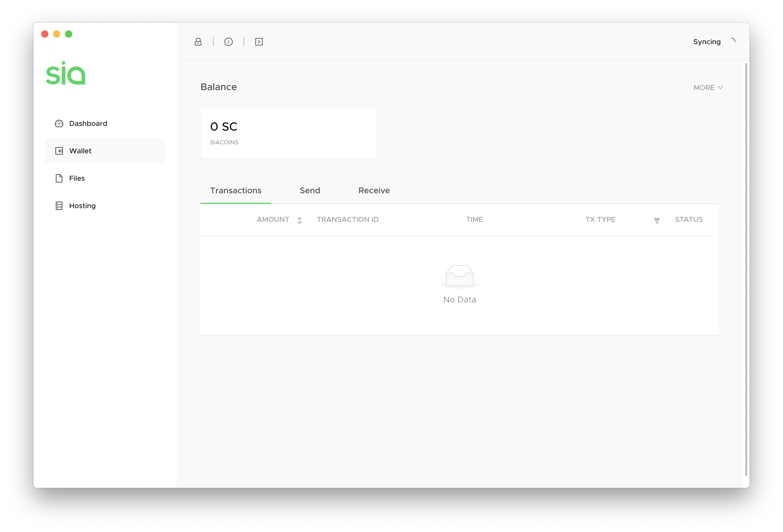783x532 pixels.
Task: Click the Wallet sidebar icon
Action: point(59,151)
